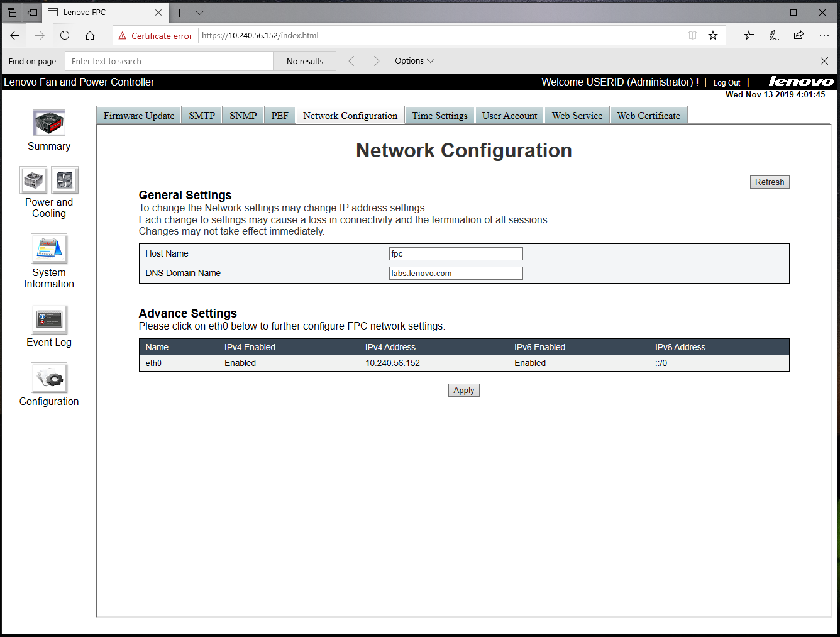This screenshot has height=637, width=840.
Task: Add page to favorites star
Action: (x=713, y=36)
